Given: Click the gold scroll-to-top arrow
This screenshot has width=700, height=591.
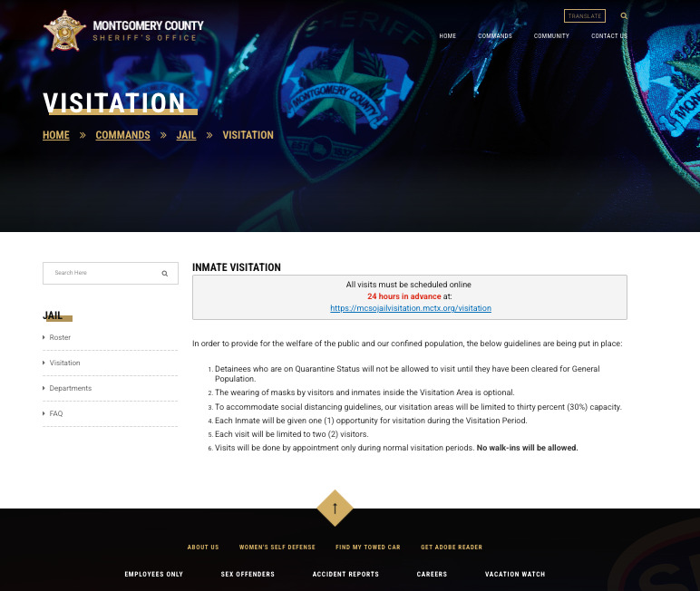Looking at the screenshot, I should [x=335, y=508].
